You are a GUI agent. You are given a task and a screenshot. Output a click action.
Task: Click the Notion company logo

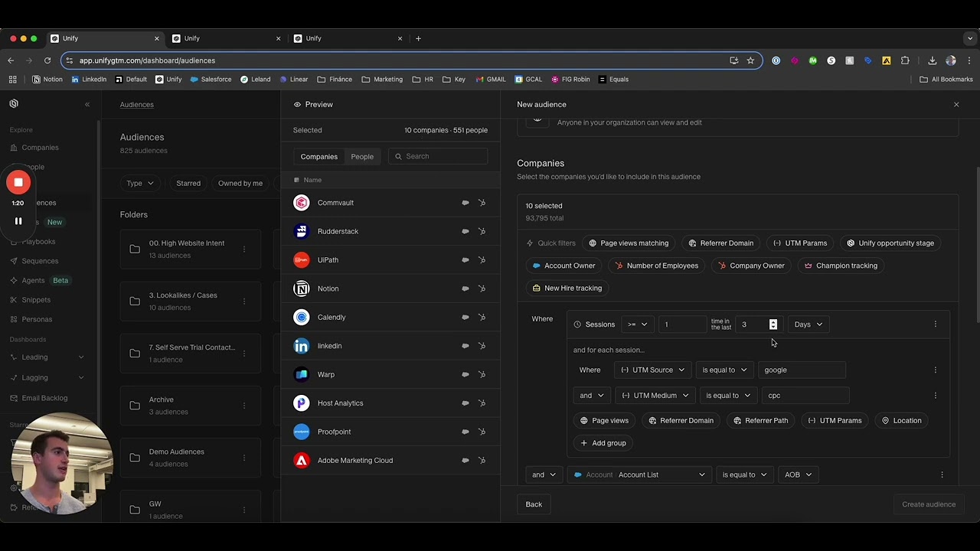coord(302,289)
